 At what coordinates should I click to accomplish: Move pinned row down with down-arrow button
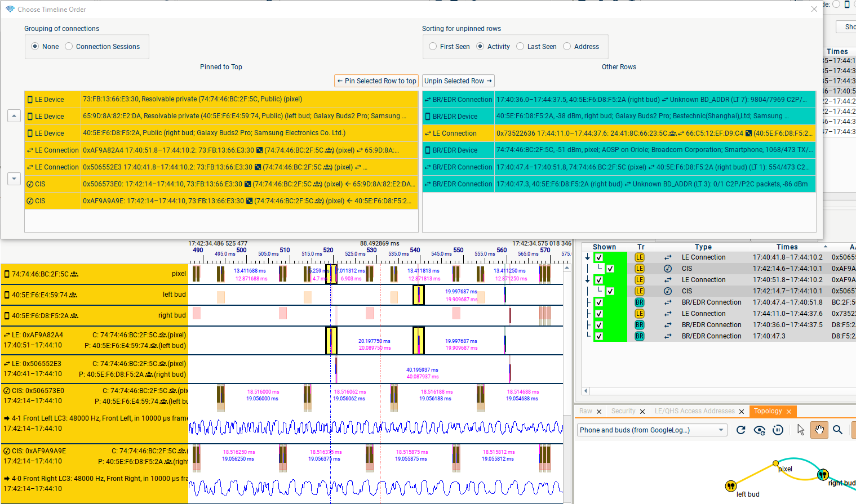point(14,179)
